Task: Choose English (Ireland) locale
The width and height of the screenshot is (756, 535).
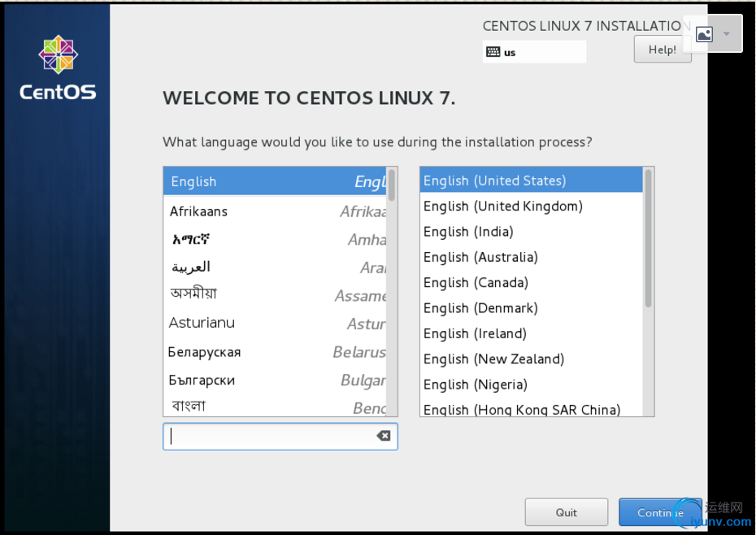Action: [x=532, y=333]
